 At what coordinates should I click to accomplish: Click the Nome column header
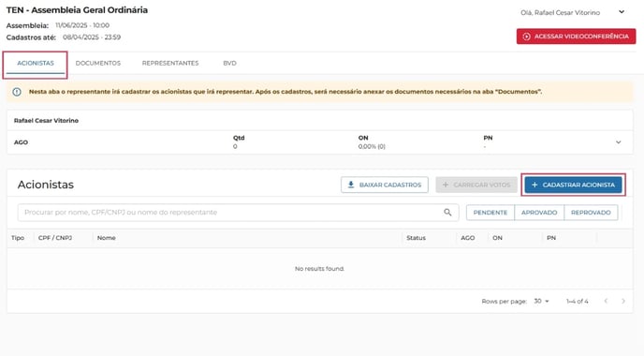(106, 238)
